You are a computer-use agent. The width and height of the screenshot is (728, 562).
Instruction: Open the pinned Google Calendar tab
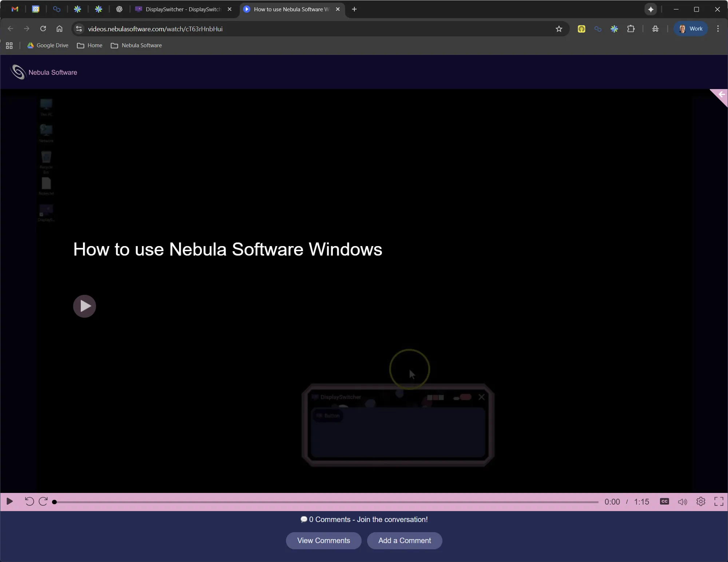[36, 9]
